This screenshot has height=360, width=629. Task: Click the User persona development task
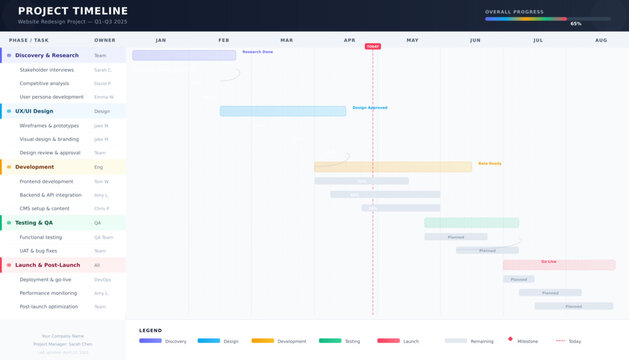pyautogui.click(x=51, y=97)
